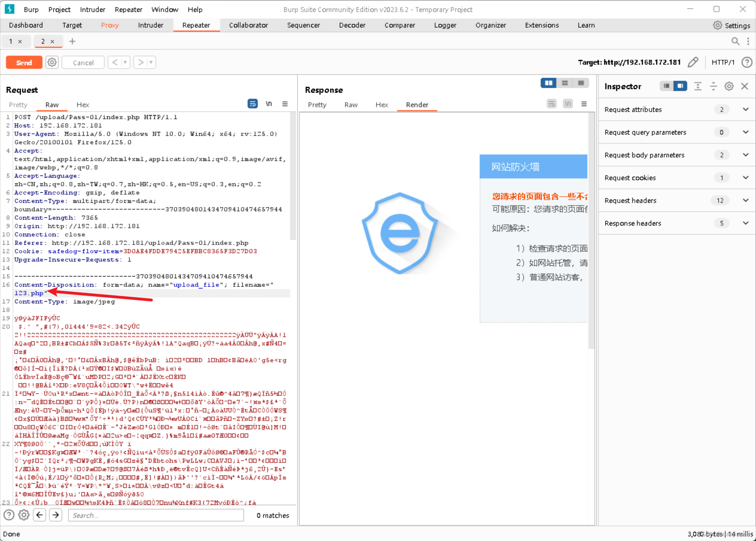Image resolution: width=756 pixels, height=541 pixels.
Task: Select side-by-side request/response layout
Action: 549,83
